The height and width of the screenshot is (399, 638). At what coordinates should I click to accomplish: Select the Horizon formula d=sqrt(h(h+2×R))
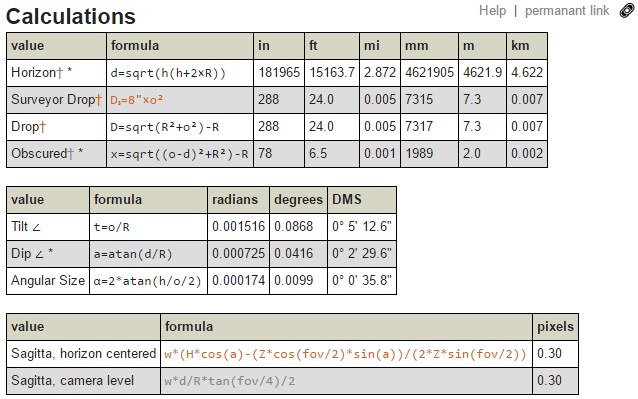(x=168, y=73)
